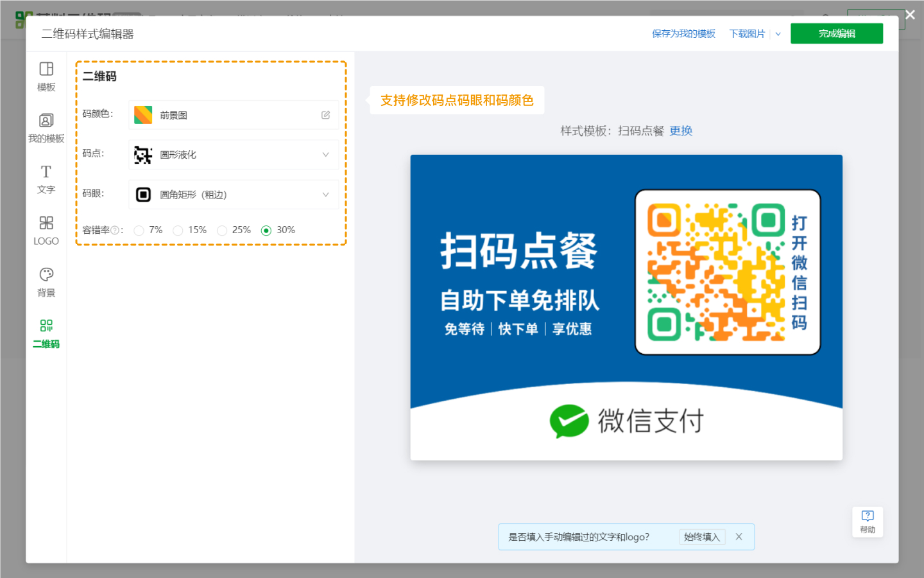Click the 免等待｜快下单｜享优惠 text line
924x578 pixels.
[x=518, y=329]
